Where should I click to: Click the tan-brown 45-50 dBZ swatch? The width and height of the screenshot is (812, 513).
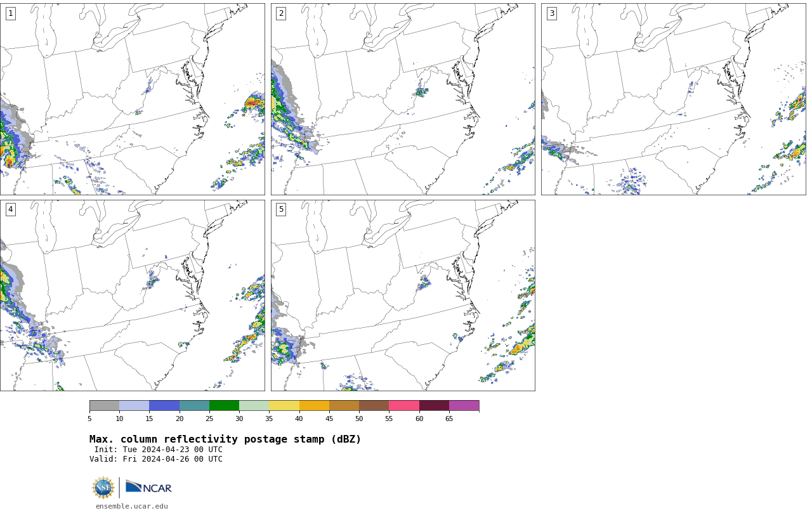point(344,406)
